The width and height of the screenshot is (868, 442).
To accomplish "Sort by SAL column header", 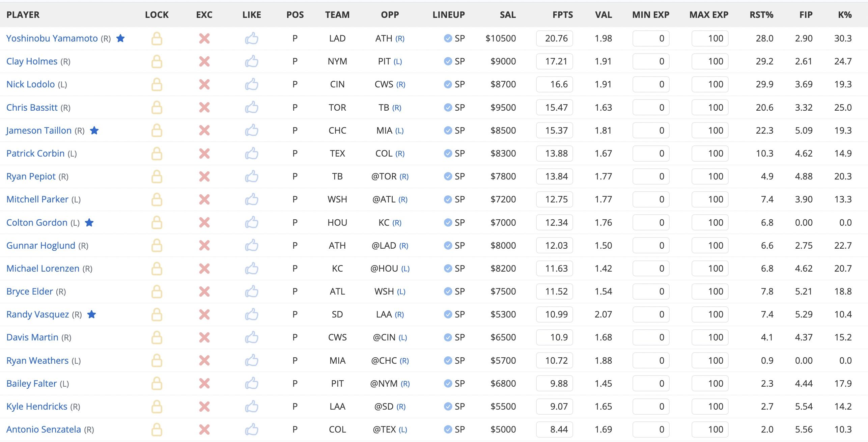I will click(508, 15).
